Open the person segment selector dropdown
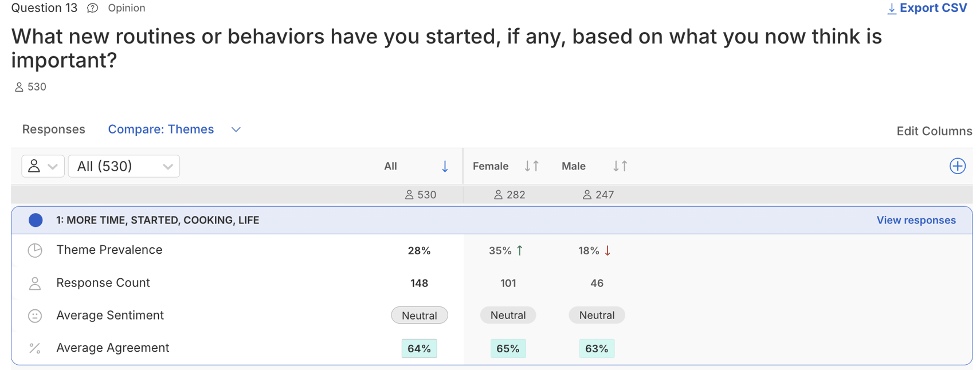This screenshot has width=980, height=370. tap(42, 166)
